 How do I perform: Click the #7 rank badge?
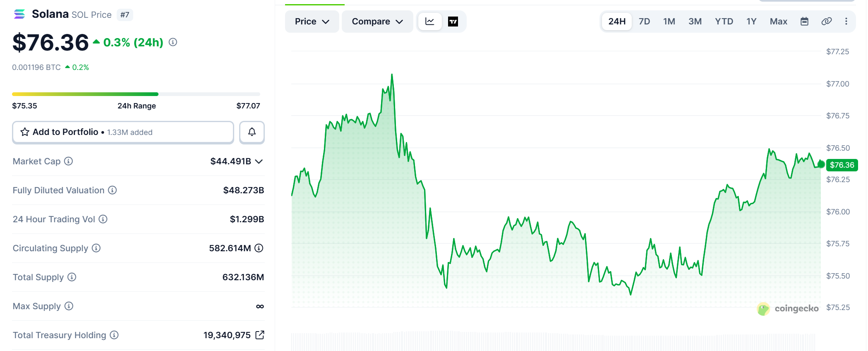[x=125, y=15]
